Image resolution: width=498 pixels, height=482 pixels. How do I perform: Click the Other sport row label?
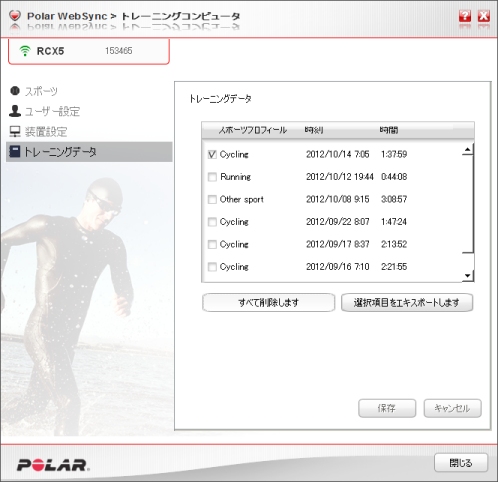point(242,199)
